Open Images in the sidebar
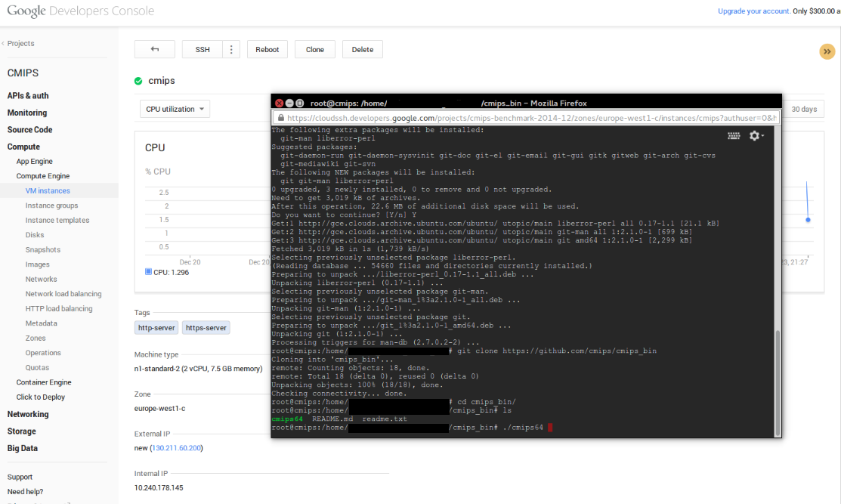Viewport: 841px width, 504px height. [x=38, y=264]
